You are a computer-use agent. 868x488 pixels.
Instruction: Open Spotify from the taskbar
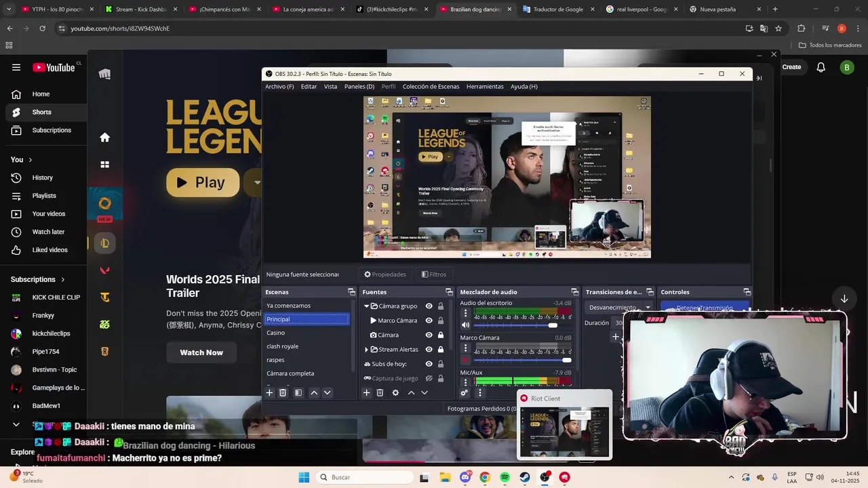point(505,477)
